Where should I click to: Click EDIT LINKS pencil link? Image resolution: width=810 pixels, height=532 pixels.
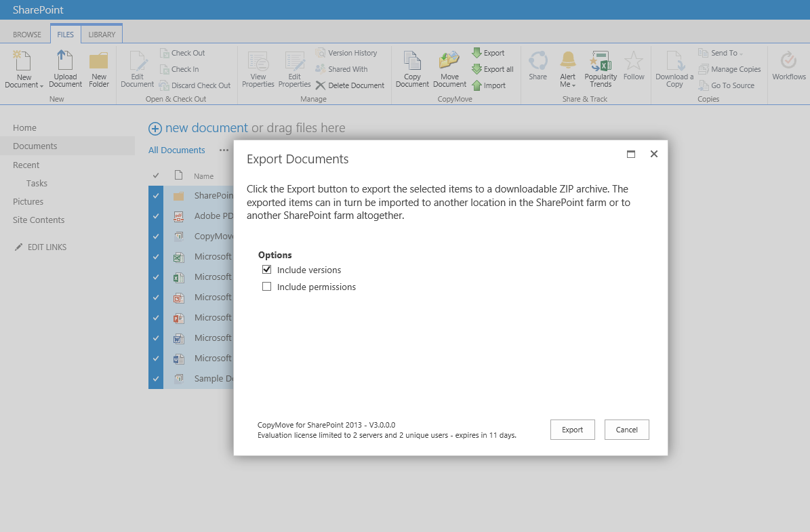coord(41,247)
